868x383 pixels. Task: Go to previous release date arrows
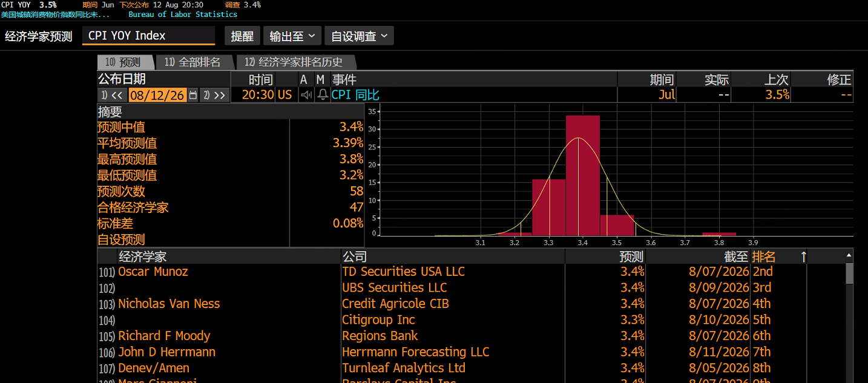112,95
